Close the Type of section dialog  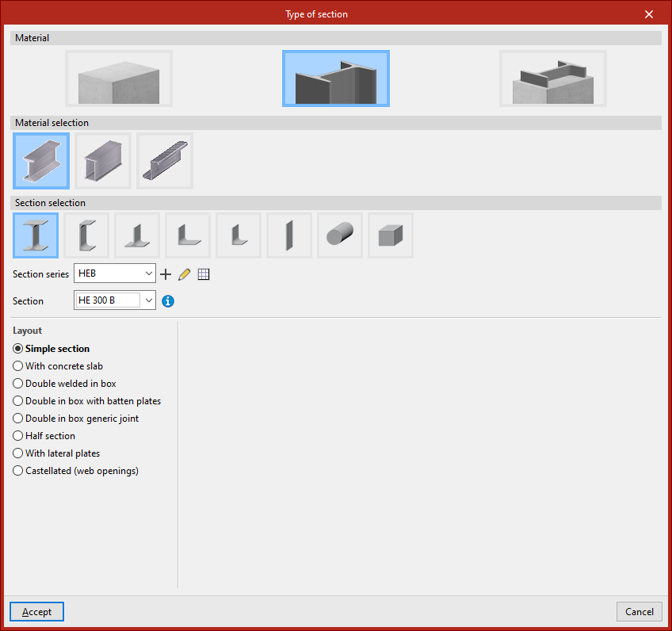pos(649,14)
